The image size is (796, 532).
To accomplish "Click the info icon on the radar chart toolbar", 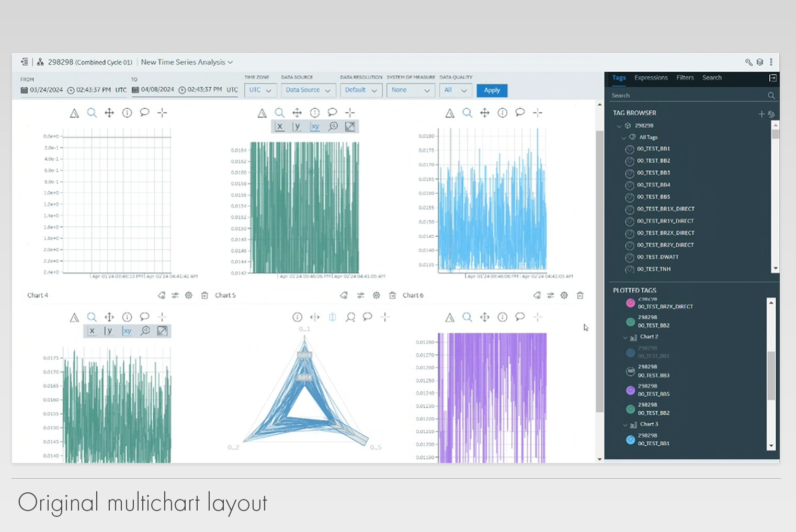I will click(x=297, y=317).
